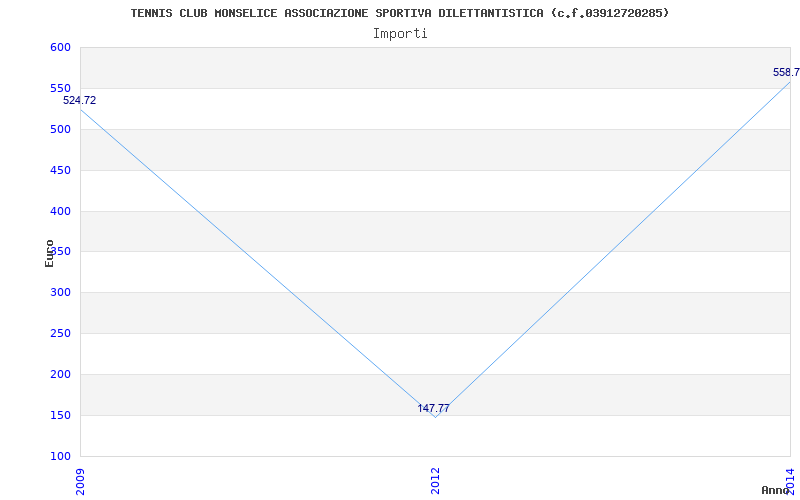The image size is (800, 500).
Task: Click the 300 y-axis tick label
Action: coord(60,292)
